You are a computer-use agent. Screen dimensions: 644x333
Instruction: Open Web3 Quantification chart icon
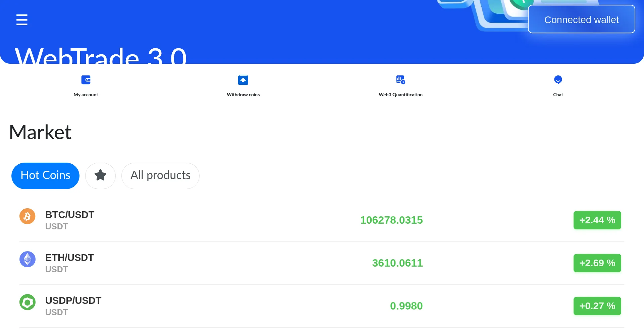400,80
